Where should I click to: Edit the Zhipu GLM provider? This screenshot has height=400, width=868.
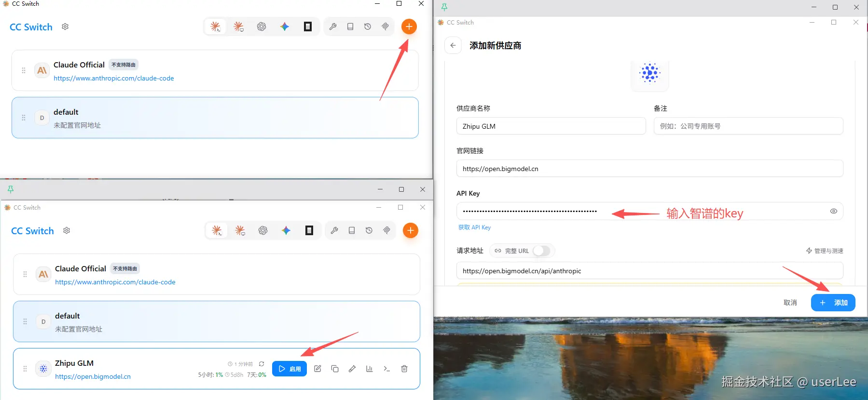tap(317, 369)
